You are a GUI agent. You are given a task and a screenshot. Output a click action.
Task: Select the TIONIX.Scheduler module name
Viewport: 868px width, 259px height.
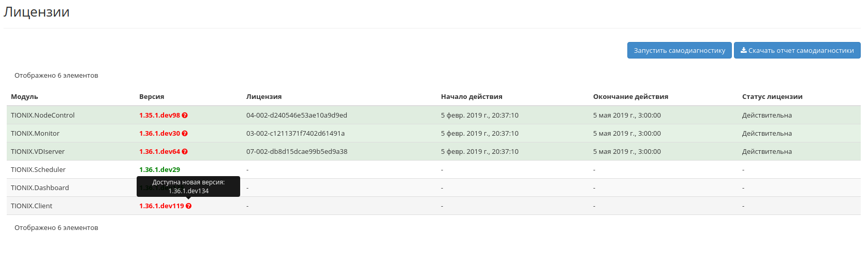pyautogui.click(x=38, y=170)
